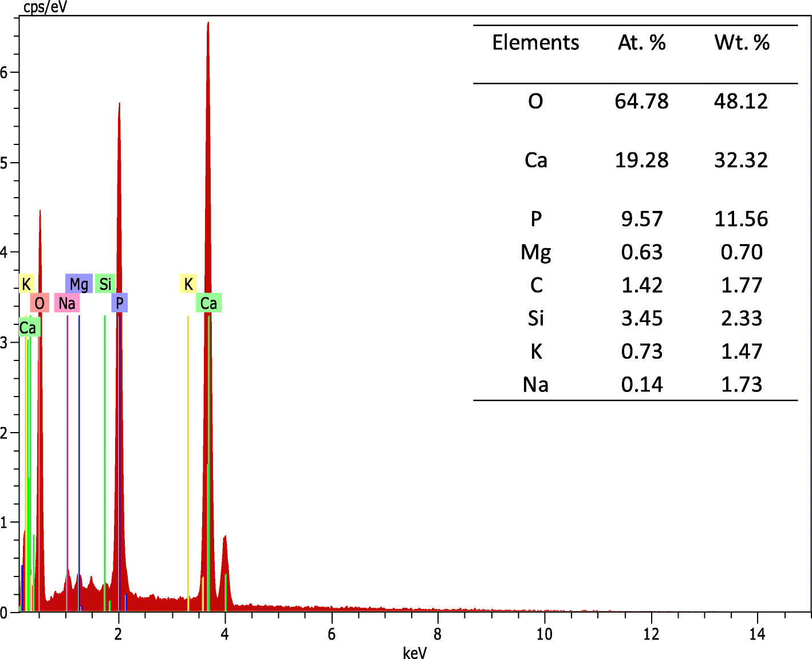Select the C row element name
The width and height of the screenshot is (812, 659).
536,285
